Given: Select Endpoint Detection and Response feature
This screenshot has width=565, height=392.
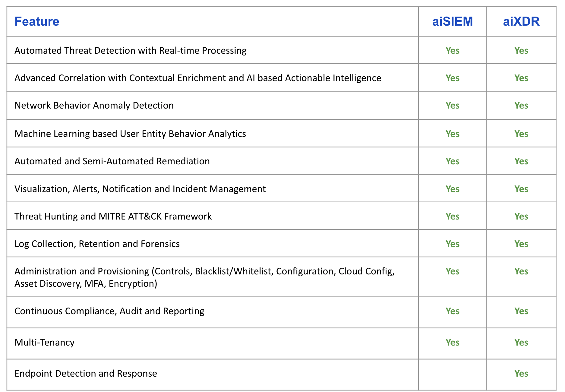Looking at the screenshot, I should [86, 373].
